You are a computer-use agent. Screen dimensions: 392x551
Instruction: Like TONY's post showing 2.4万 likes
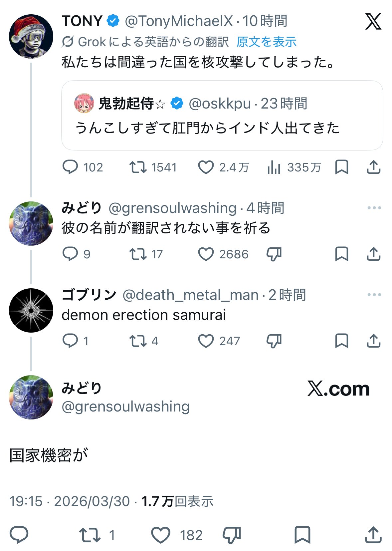tap(206, 167)
